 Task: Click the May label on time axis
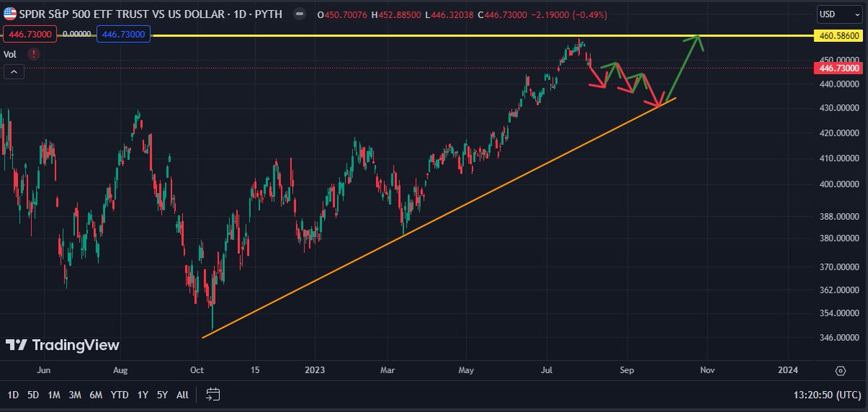tap(467, 370)
